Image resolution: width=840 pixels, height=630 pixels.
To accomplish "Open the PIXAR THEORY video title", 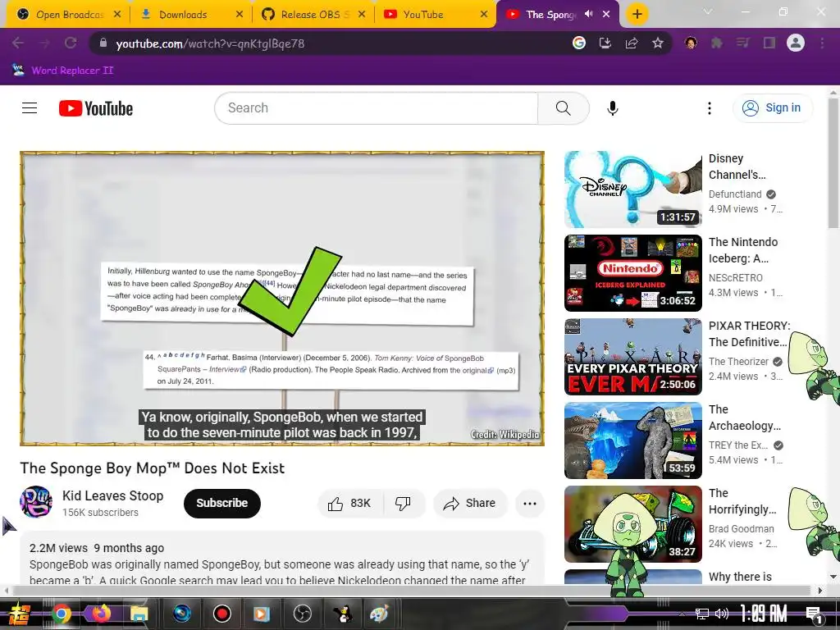I will pyautogui.click(x=750, y=334).
